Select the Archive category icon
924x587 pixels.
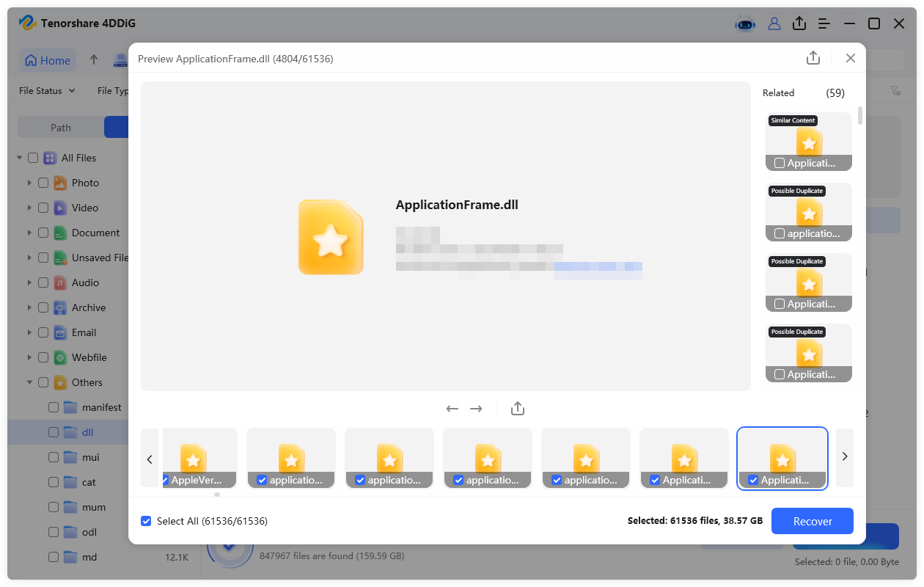coord(60,307)
